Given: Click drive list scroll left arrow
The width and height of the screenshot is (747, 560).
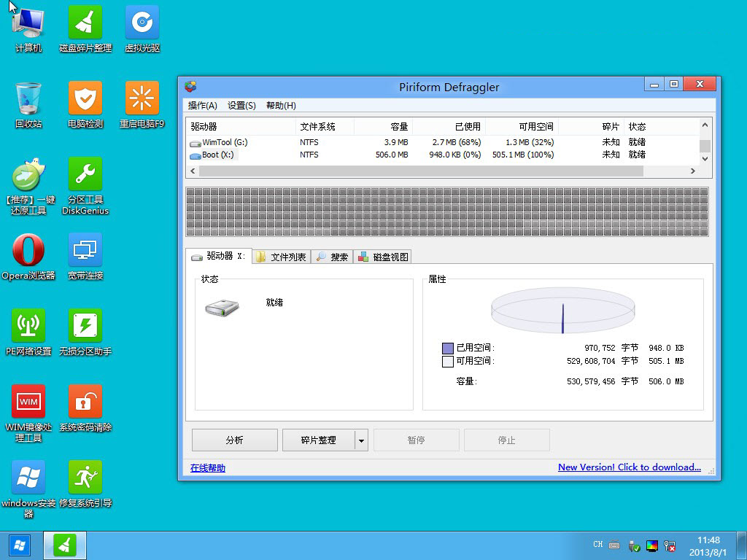Looking at the screenshot, I should (193, 171).
